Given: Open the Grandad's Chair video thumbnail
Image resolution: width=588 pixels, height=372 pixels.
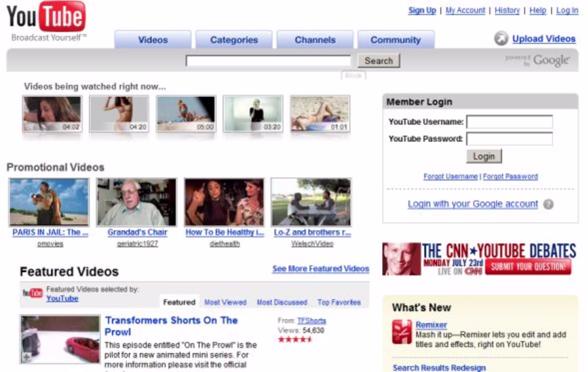Looking at the screenshot, I should click(x=137, y=202).
